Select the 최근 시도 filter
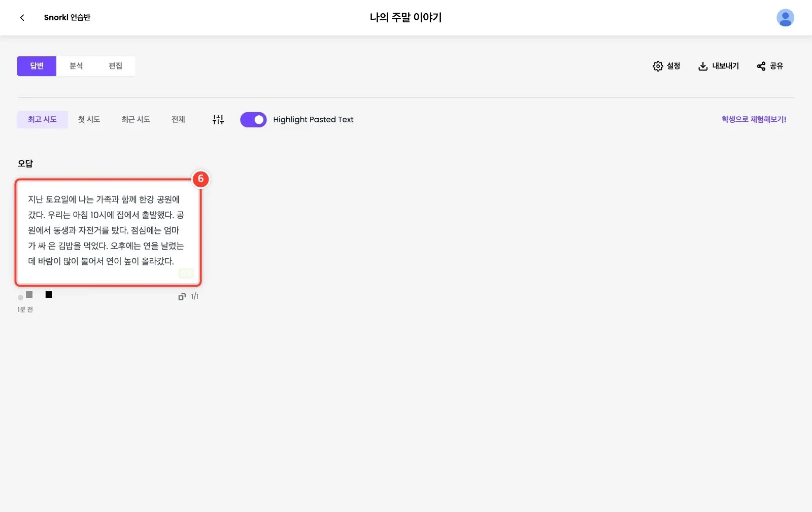This screenshot has width=812, height=512. coord(136,120)
